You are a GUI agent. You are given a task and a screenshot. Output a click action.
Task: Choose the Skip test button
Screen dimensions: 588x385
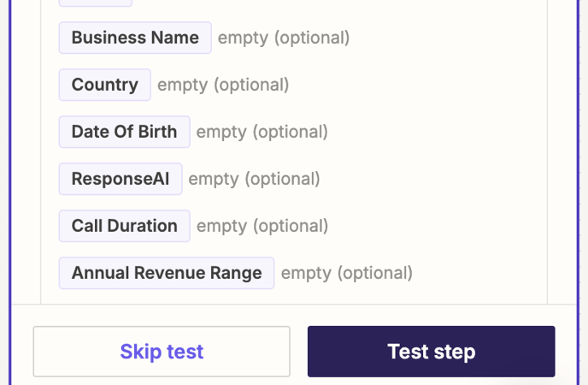pos(162,352)
